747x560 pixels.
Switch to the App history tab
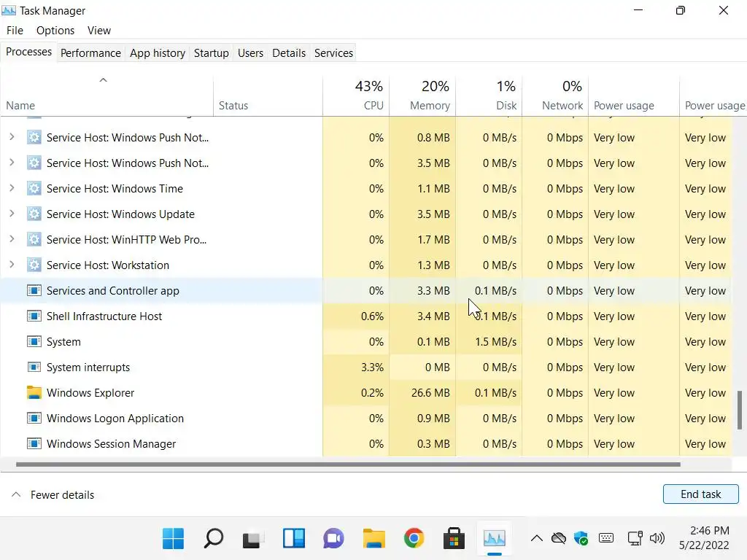coord(158,52)
